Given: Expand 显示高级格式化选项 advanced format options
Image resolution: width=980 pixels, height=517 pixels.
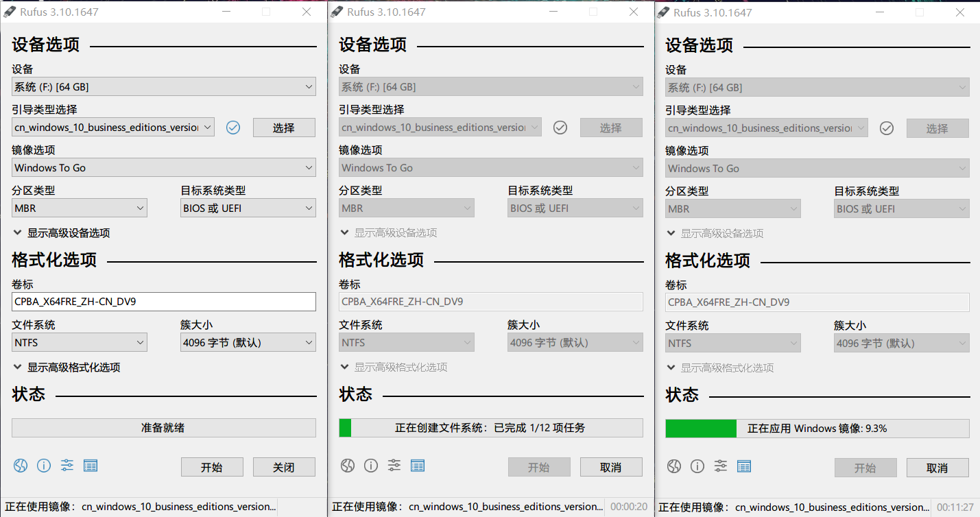Looking at the screenshot, I should pyautogui.click(x=64, y=367).
